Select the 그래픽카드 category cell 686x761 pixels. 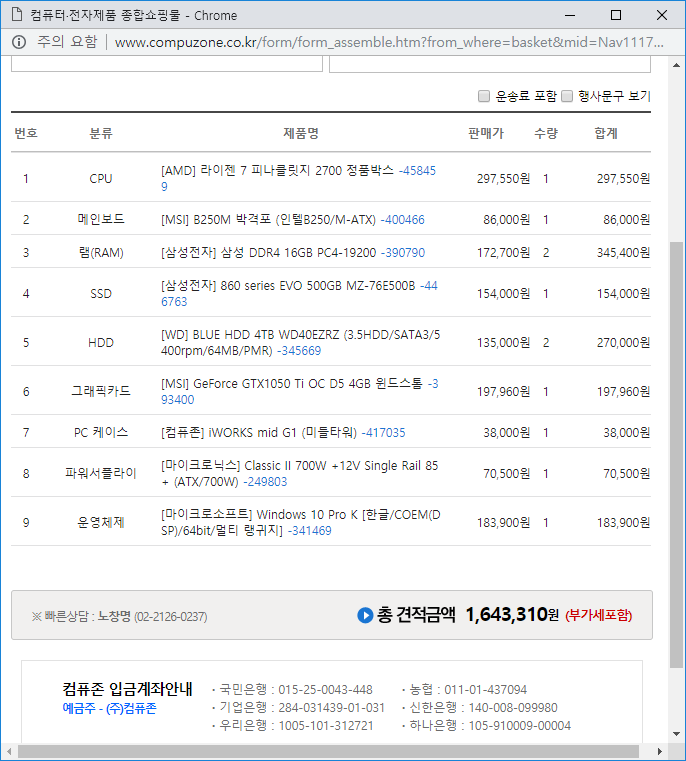click(101, 391)
